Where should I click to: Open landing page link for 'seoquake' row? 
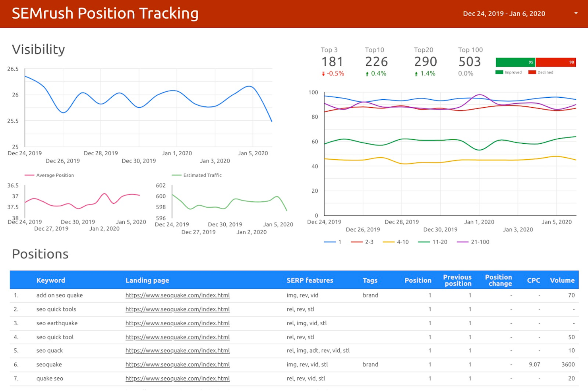tap(178, 365)
